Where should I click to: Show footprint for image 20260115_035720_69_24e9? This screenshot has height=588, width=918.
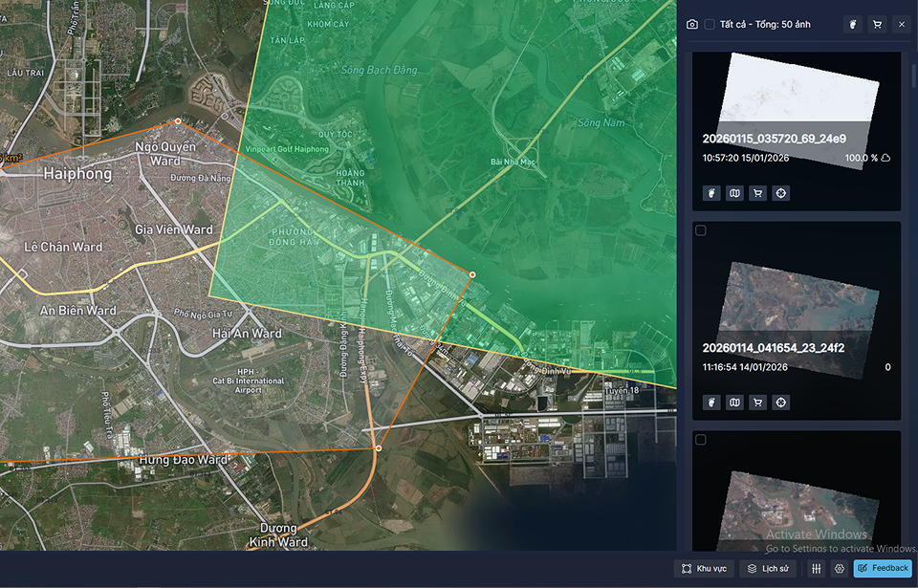click(710, 193)
